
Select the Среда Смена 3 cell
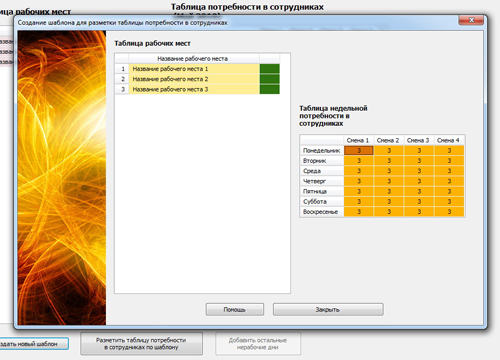point(419,171)
